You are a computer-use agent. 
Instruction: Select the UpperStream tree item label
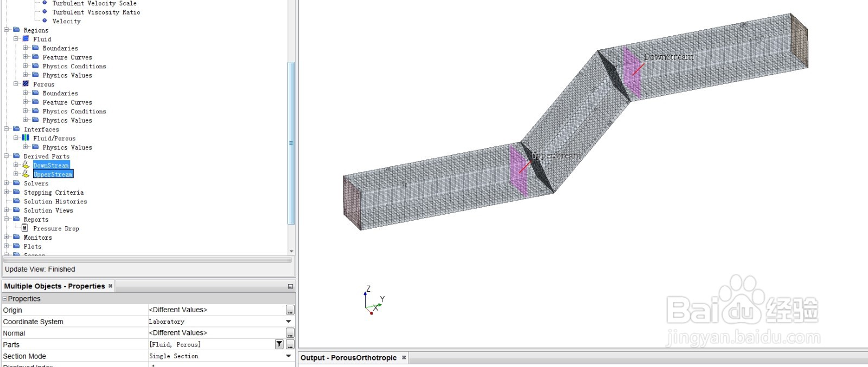point(53,174)
